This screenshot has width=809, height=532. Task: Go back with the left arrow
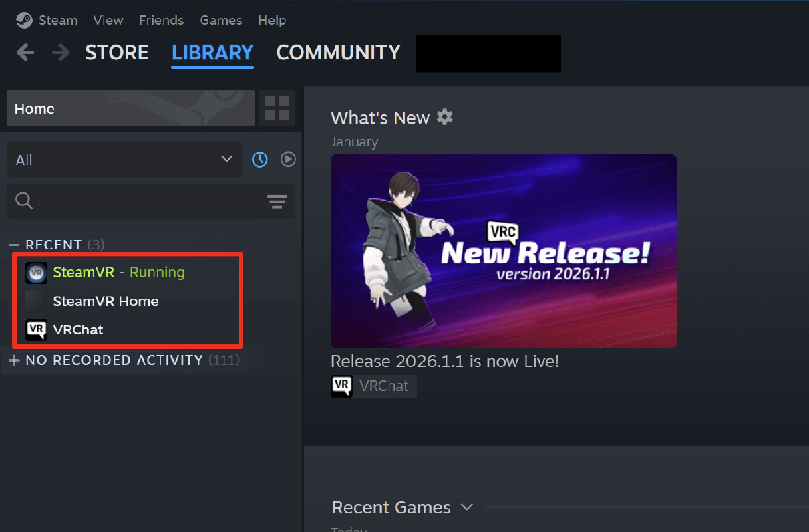[x=25, y=52]
